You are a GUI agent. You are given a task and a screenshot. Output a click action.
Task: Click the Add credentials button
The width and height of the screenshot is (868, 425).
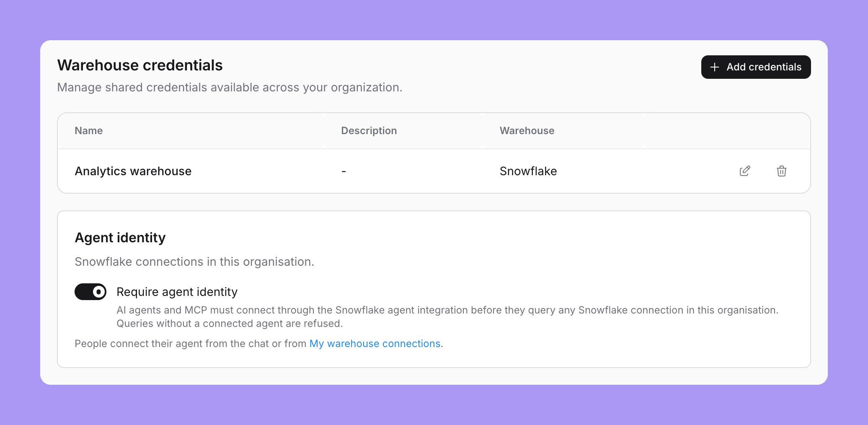[x=756, y=67]
